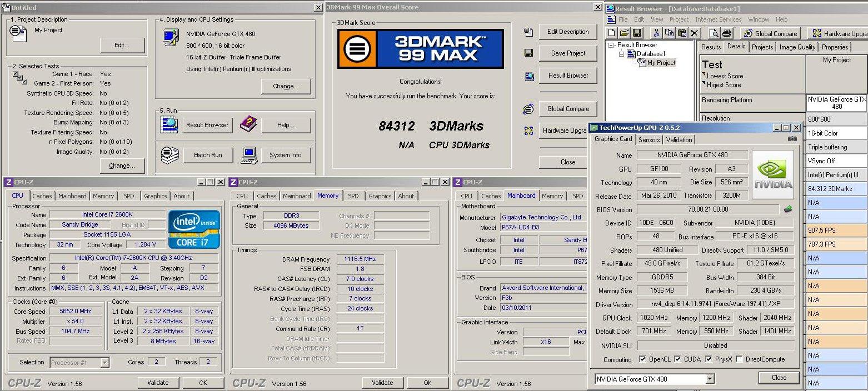
Task: Open the Properties tab in Result Browser
Action: (835, 47)
